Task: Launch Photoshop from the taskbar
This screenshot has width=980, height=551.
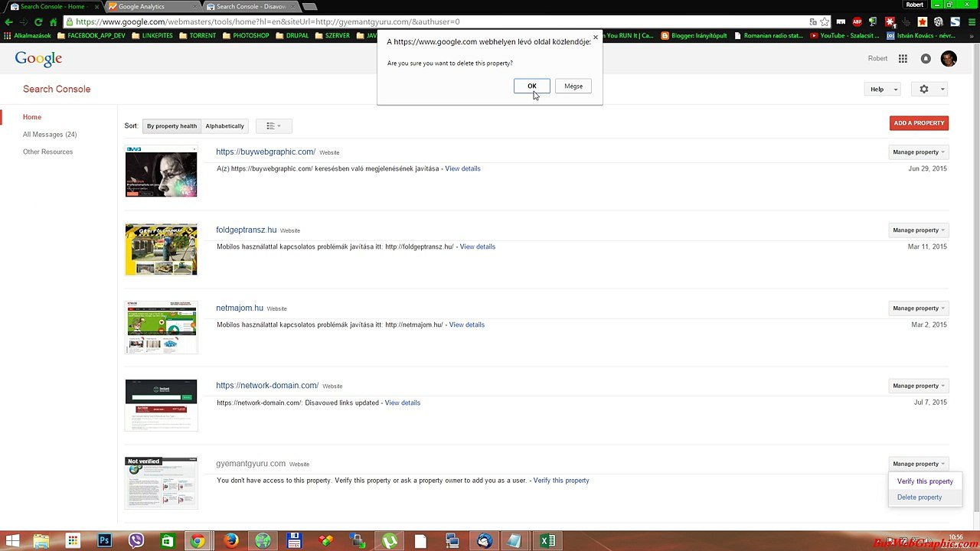Action: (x=105, y=541)
